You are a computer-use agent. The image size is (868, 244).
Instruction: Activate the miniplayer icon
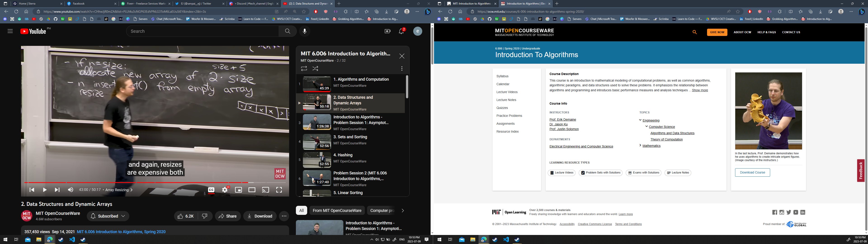[238, 189]
